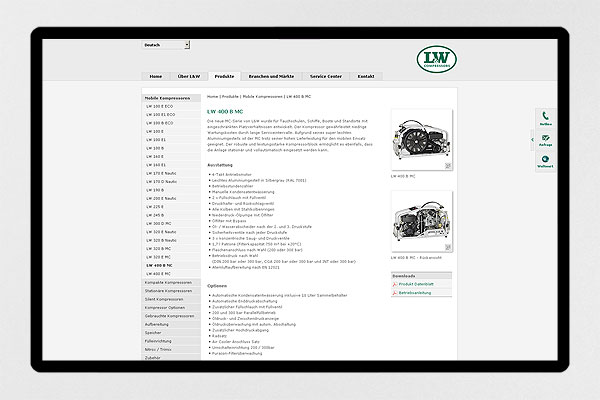
Task: Expand the Kompakte Kompressoren category
Action: tap(167, 282)
